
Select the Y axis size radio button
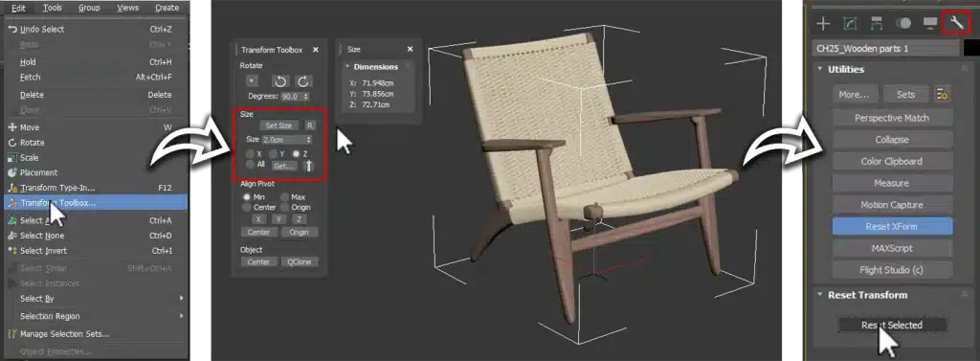pyautogui.click(x=273, y=153)
